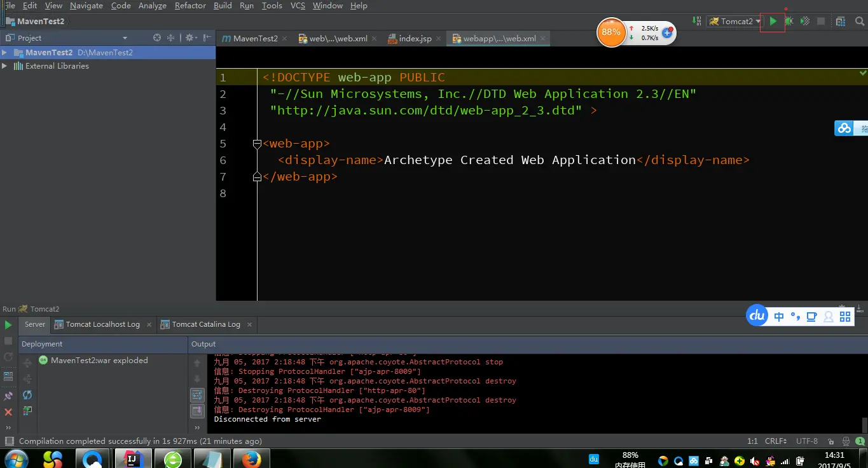868x468 pixels.
Task: Hide the Project tool window
Action: 207,38
